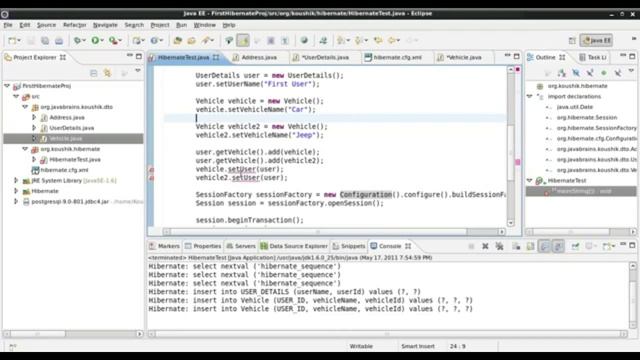The width and height of the screenshot is (640, 360).
Task: Select java.util.Date in the Outline
Action: click(x=575, y=107)
